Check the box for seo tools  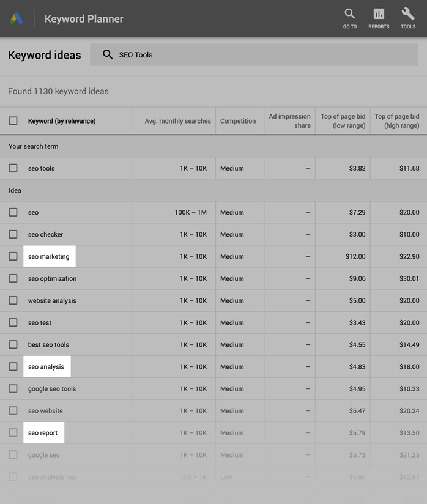tap(13, 168)
